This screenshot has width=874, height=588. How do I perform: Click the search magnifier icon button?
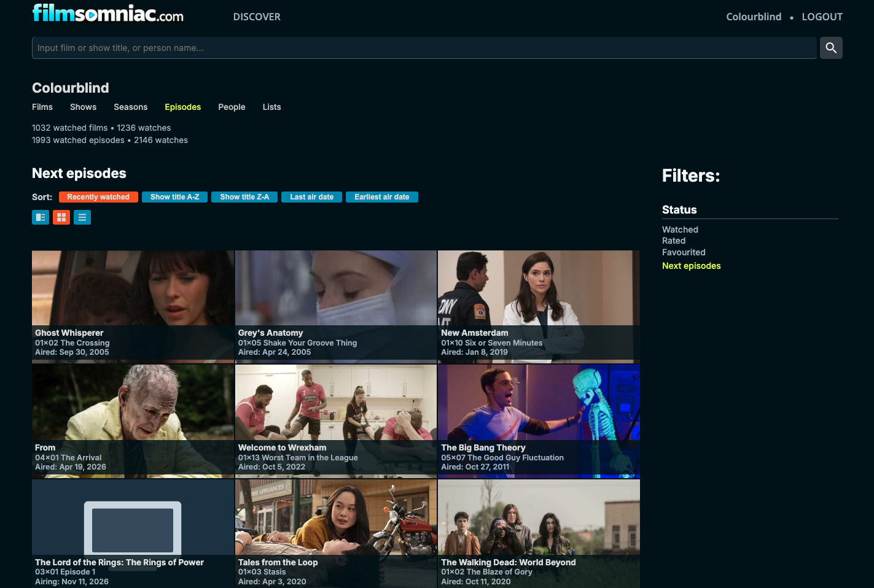coord(831,48)
